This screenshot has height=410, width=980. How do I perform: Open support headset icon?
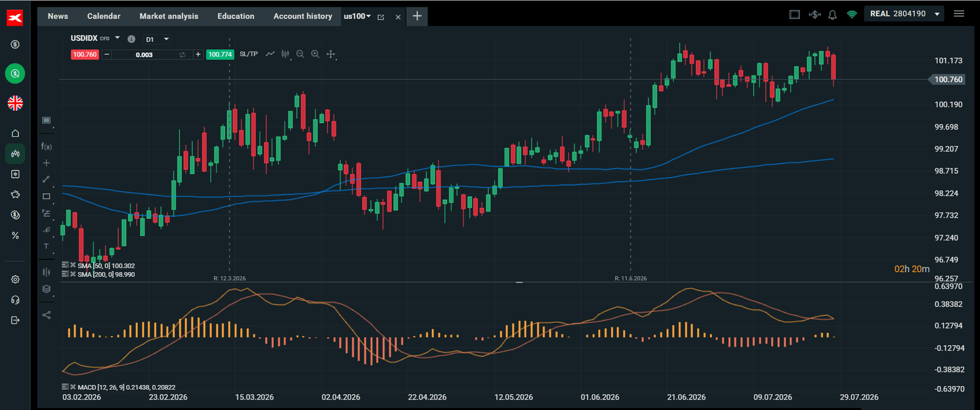[x=15, y=300]
